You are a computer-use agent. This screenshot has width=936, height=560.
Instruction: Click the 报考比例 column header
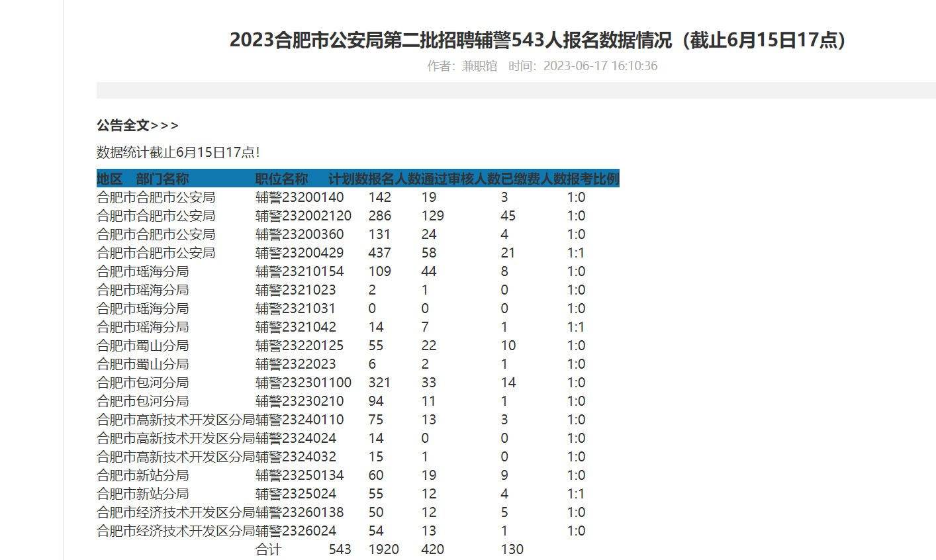[x=593, y=179]
